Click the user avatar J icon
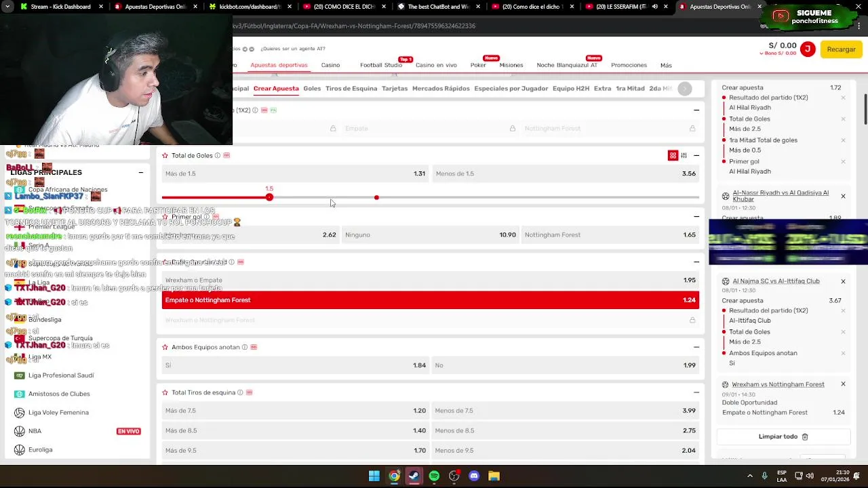Screen dimensions: 868x488 click(807, 49)
